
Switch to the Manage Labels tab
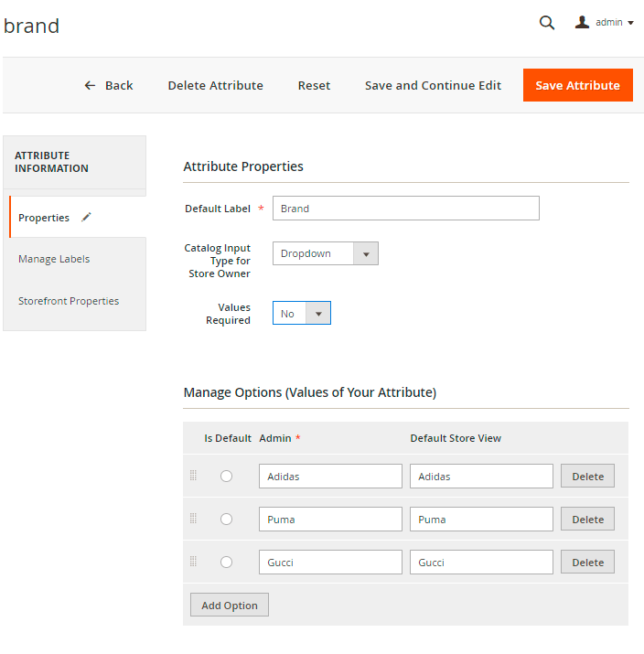click(x=54, y=259)
